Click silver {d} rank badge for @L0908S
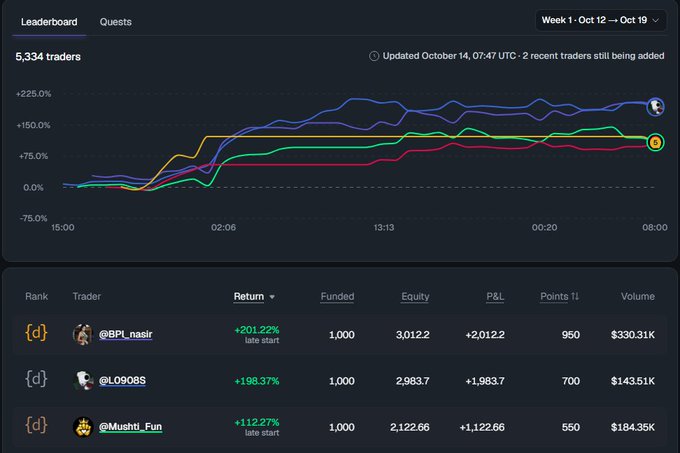The image size is (680, 453). (x=36, y=379)
